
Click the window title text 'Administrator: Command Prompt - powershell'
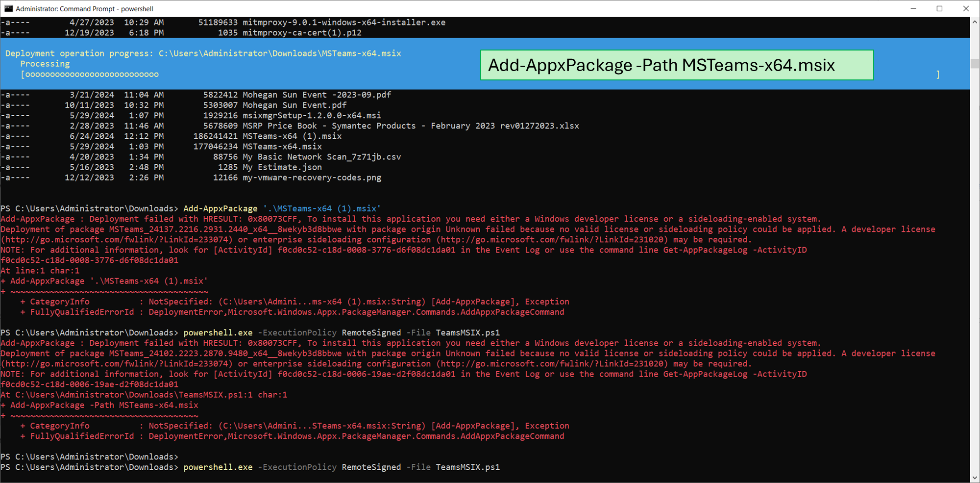[84, 9]
